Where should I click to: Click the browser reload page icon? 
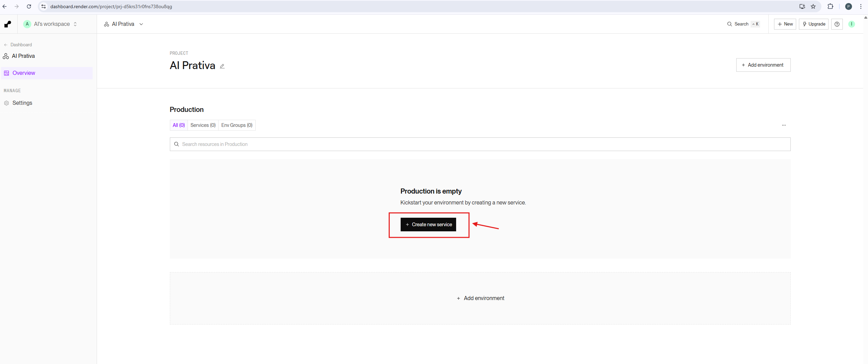pos(29,6)
